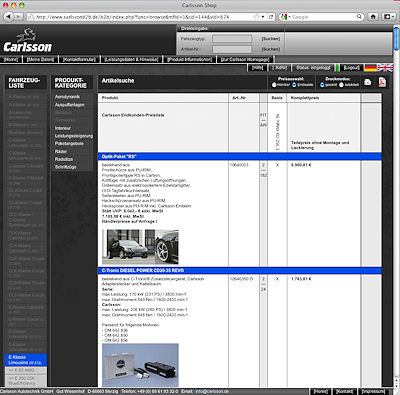Select the Interieur product category

pos(63,128)
